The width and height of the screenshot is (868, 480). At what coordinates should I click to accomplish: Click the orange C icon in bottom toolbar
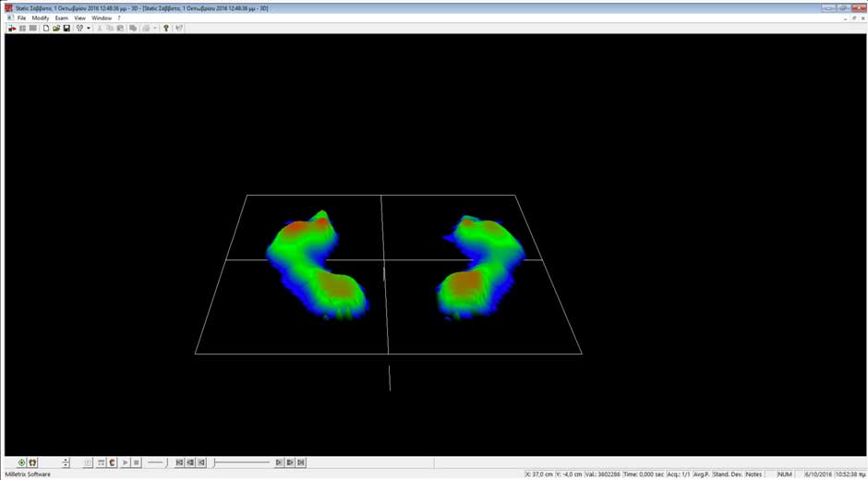(x=112, y=462)
